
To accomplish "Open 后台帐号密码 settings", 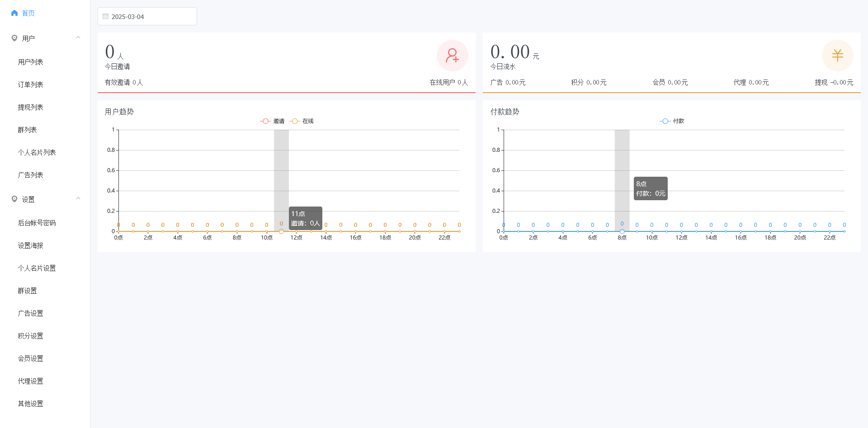I will 37,223.
